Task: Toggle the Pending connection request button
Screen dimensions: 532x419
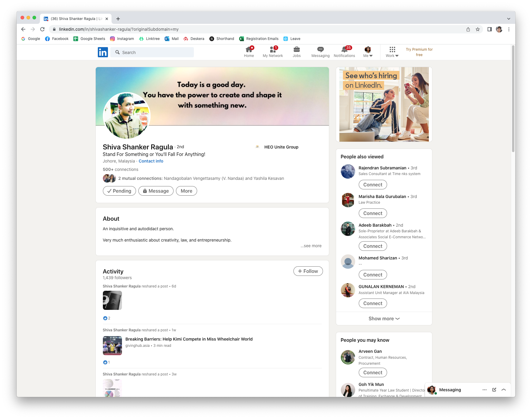Action: point(119,191)
